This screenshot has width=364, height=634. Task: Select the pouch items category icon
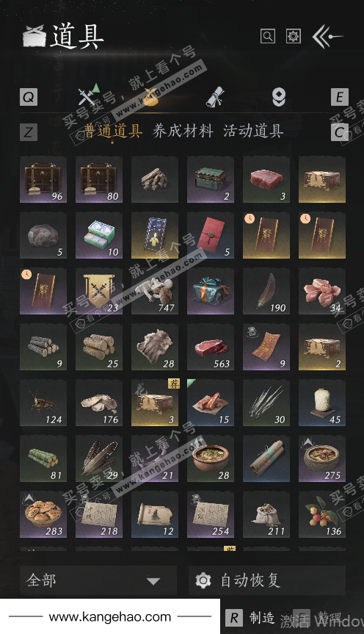tap(150, 97)
